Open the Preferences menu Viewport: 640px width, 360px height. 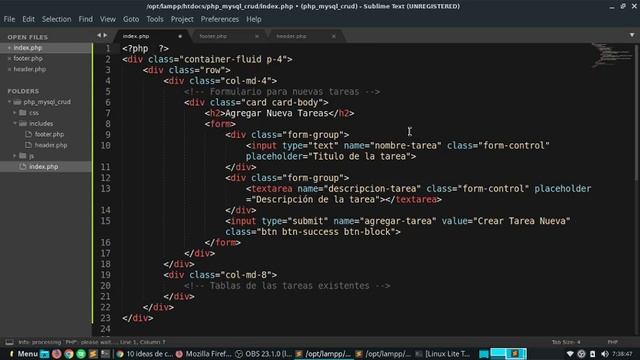click(220, 19)
